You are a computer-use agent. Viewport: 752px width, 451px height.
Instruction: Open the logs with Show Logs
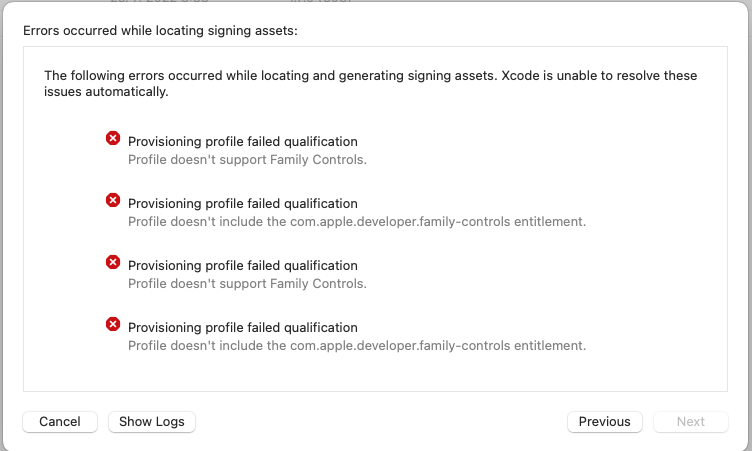point(152,422)
